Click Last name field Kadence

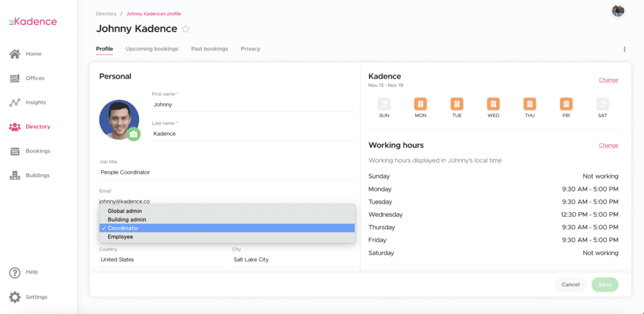[x=253, y=134]
